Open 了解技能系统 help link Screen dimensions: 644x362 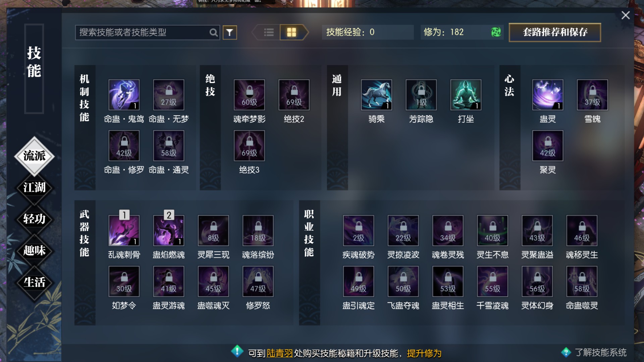point(600,352)
